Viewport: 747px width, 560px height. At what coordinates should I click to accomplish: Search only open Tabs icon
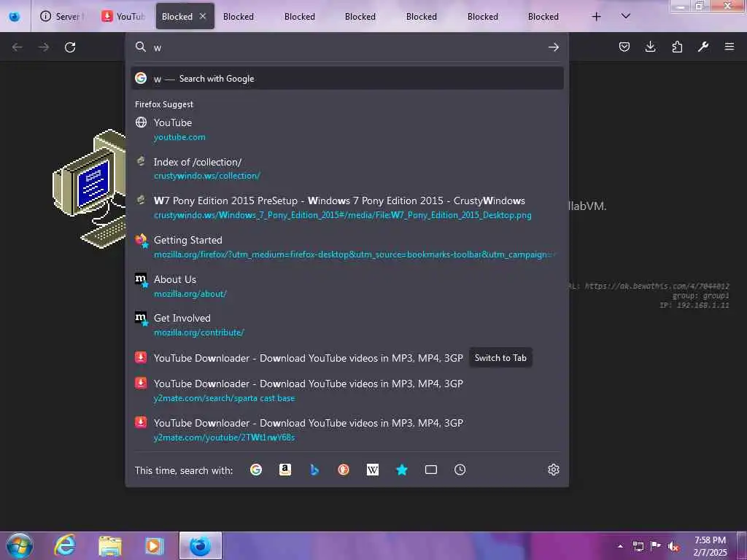coord(430,470)
